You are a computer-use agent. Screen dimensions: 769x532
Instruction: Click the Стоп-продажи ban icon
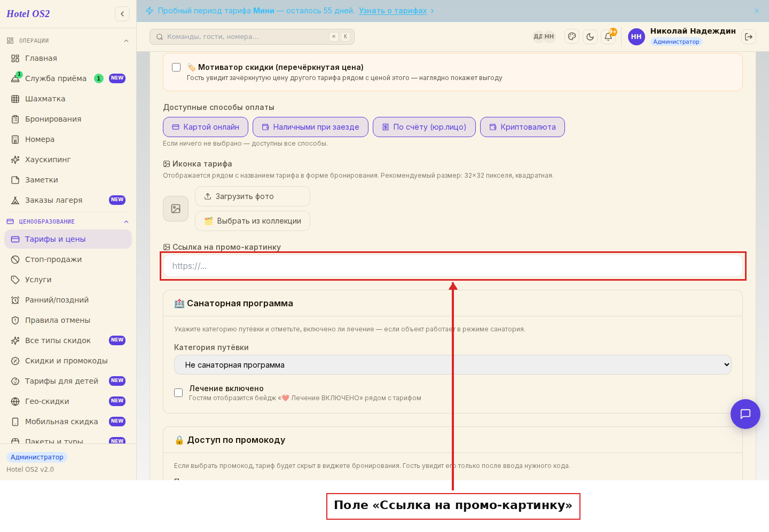click(15, 259)
